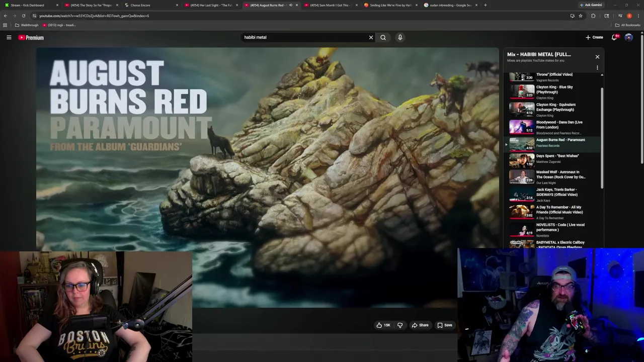The height and width of the screenshot is (362, 644).
Task: Play Bloodywood - Dana Dan playlist item
Action: point(552,127)
